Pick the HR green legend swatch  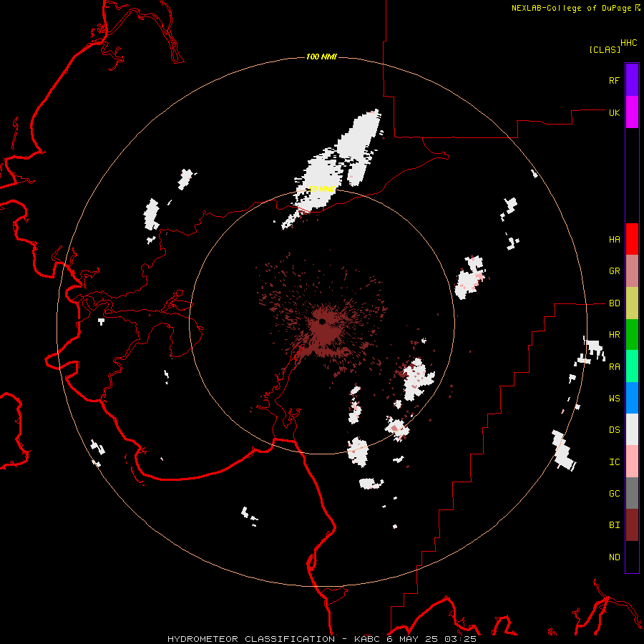tap(632, 335)
